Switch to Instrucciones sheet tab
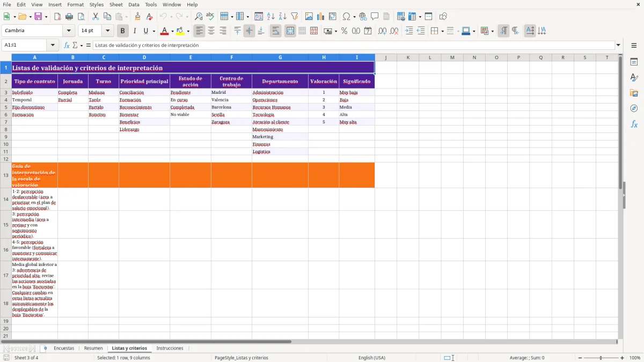The width and height of the screenshot is (644, 362). pos(170,348)
